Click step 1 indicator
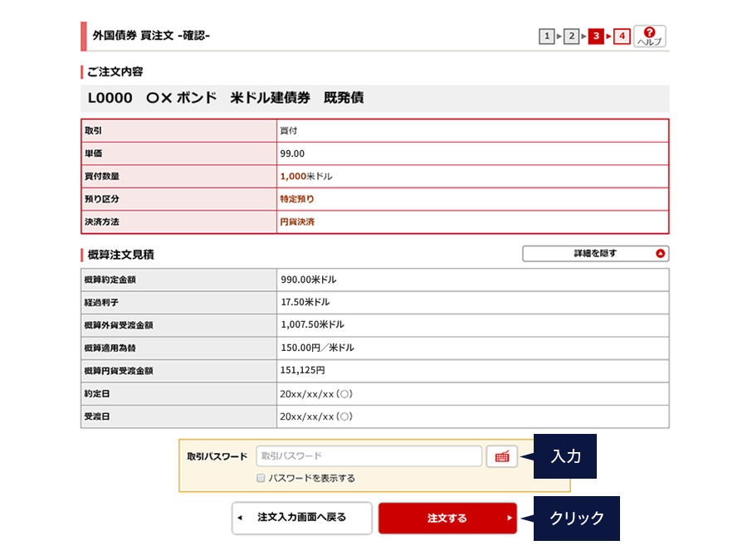The height and width of the screenshot is (560, 747). pos(546,37)
